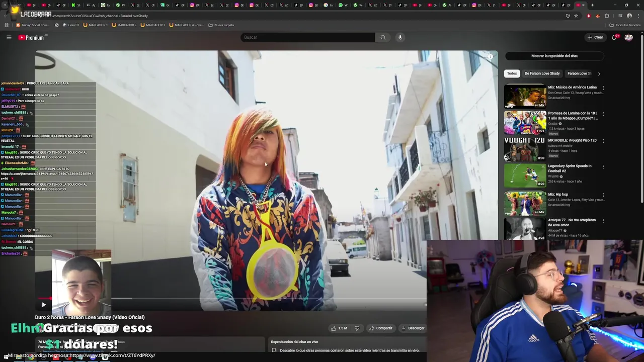
Task: Click the Descargar button
Action: [x=413, y=328]
